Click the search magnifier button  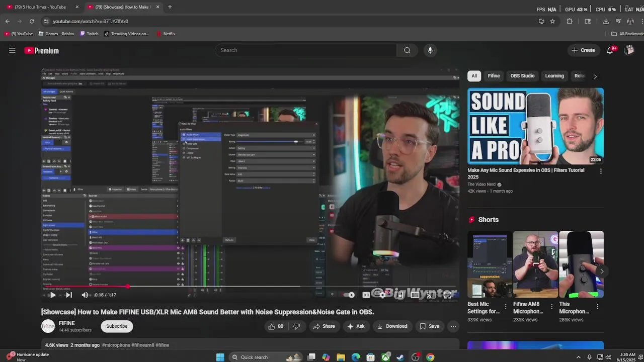407,50
